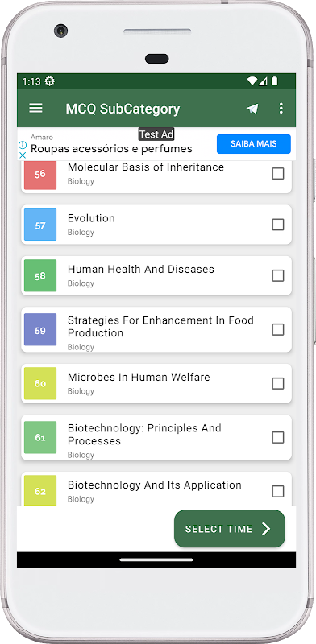Click the SELECT TIME button

[230, 529]
